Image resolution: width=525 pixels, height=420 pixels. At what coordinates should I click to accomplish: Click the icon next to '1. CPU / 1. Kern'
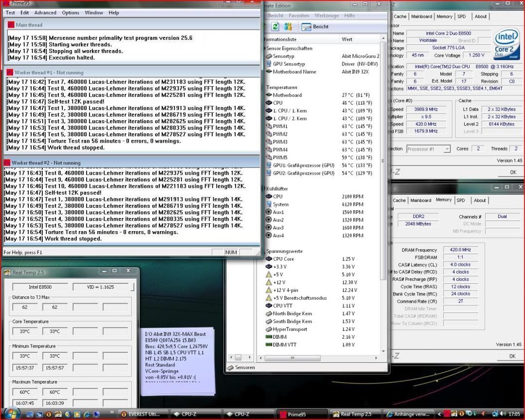pos(269,110)
